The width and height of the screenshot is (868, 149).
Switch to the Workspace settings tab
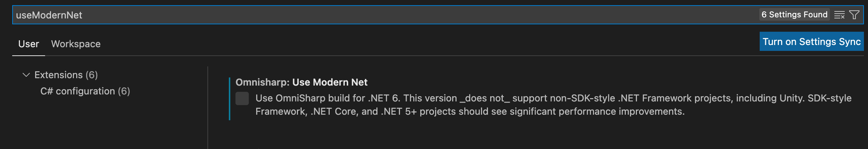pyautogui.click(x=76, y=44)
